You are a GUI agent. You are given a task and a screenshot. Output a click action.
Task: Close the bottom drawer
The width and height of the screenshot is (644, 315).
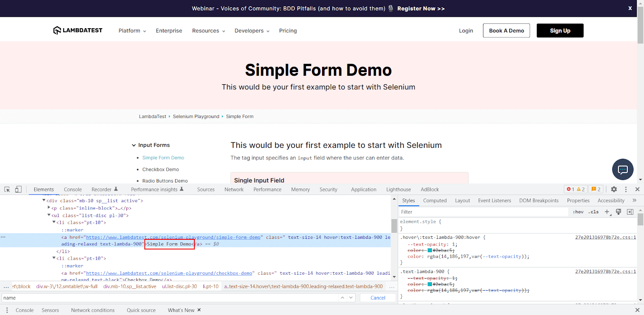pos(637,310)
